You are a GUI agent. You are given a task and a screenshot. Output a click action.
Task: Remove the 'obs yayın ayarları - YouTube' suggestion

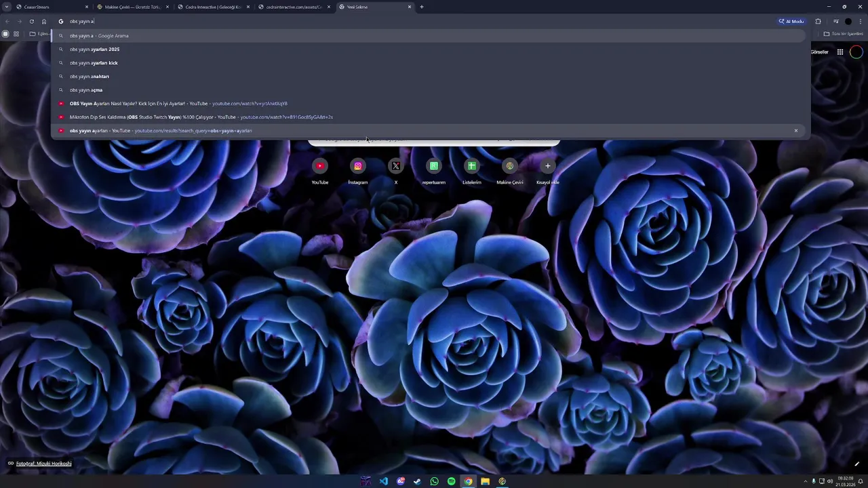pyautogui.click(x=796, y=131)
